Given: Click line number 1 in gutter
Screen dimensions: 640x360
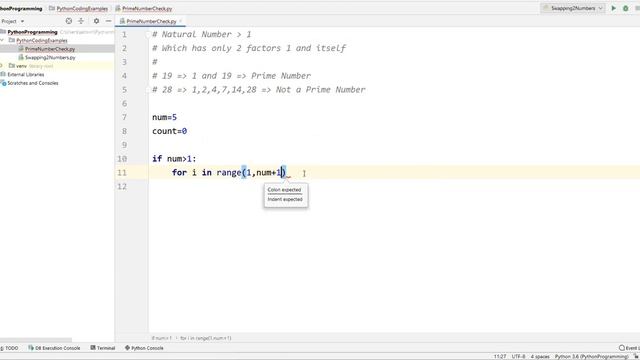Looking at the screenshot, I should pos(124,34).
